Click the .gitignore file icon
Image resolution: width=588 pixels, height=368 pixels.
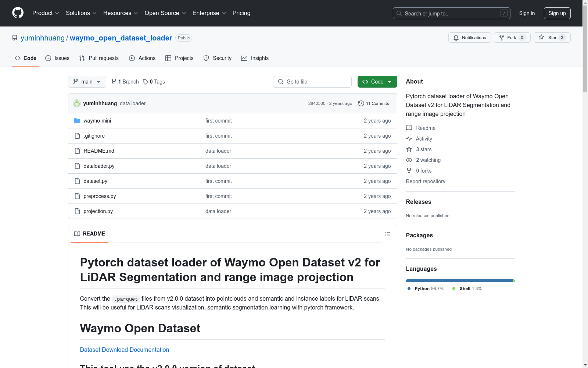point(77,136)
